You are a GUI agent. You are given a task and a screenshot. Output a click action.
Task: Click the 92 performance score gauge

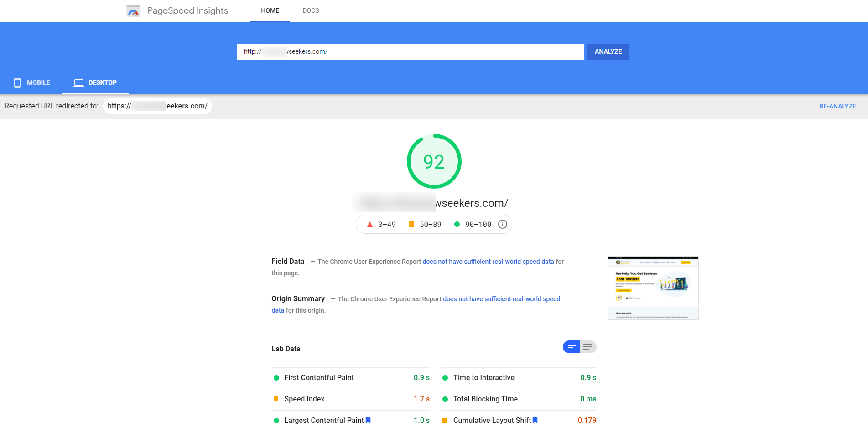434,161
